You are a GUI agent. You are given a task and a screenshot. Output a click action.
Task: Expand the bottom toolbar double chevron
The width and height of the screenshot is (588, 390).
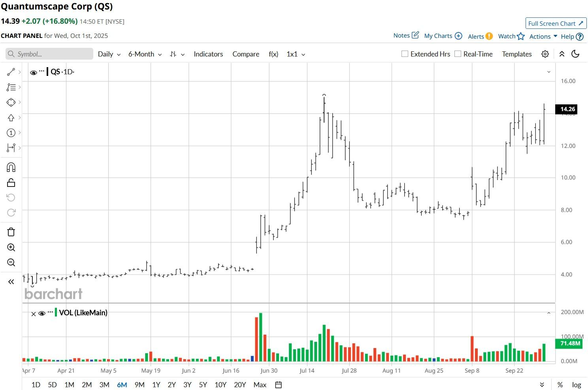point(542,385)
